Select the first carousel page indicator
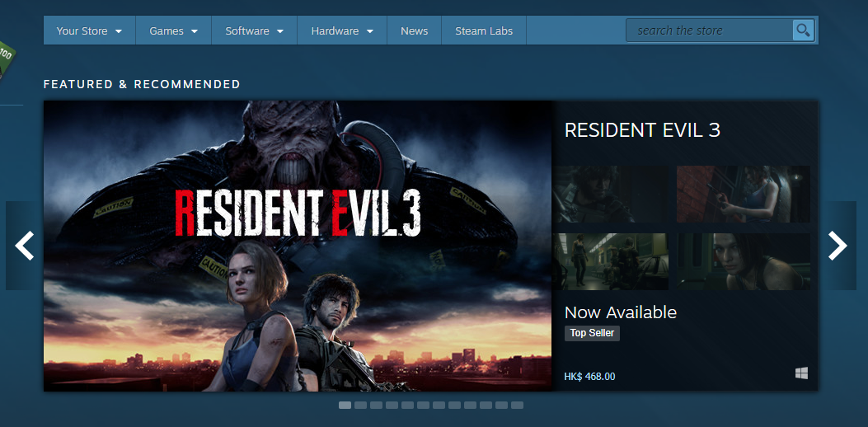Screen dimensions: 868x427 [345, 406]
